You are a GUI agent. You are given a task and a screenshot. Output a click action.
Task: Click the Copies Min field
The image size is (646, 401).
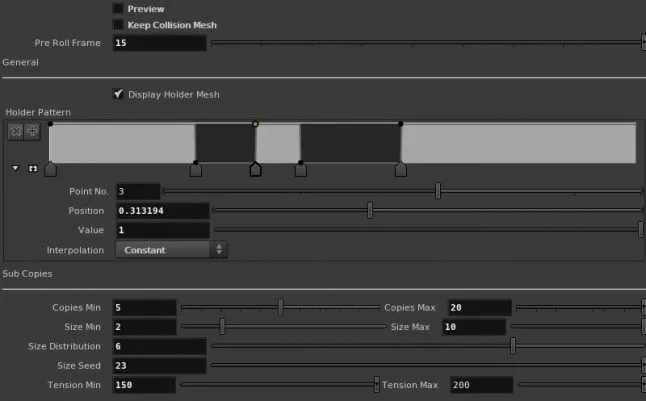144,307
